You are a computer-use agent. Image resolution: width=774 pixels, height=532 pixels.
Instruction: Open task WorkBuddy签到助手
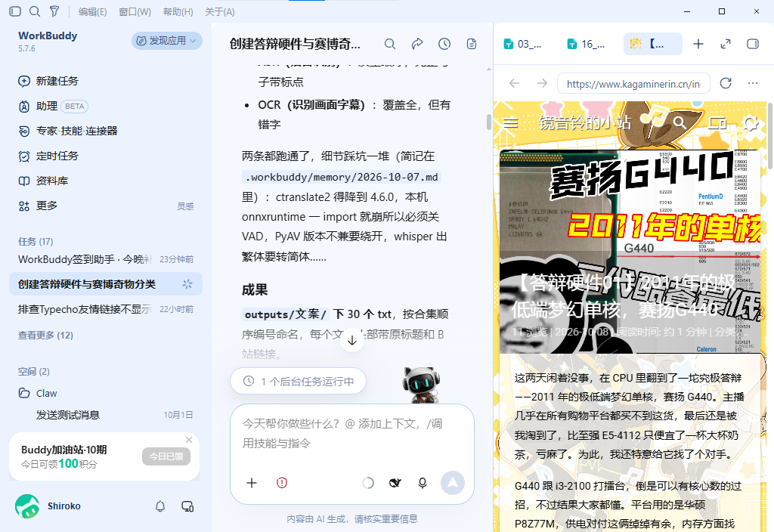click(106, 259)
